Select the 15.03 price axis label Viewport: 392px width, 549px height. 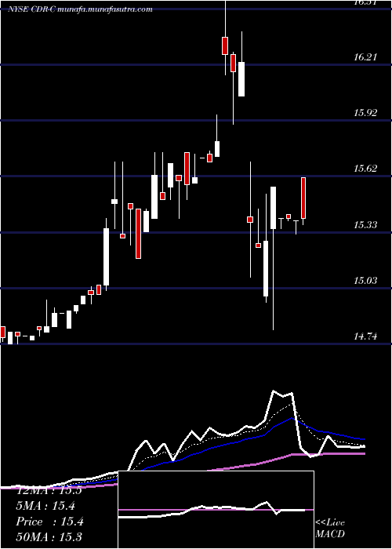(365, 281)
